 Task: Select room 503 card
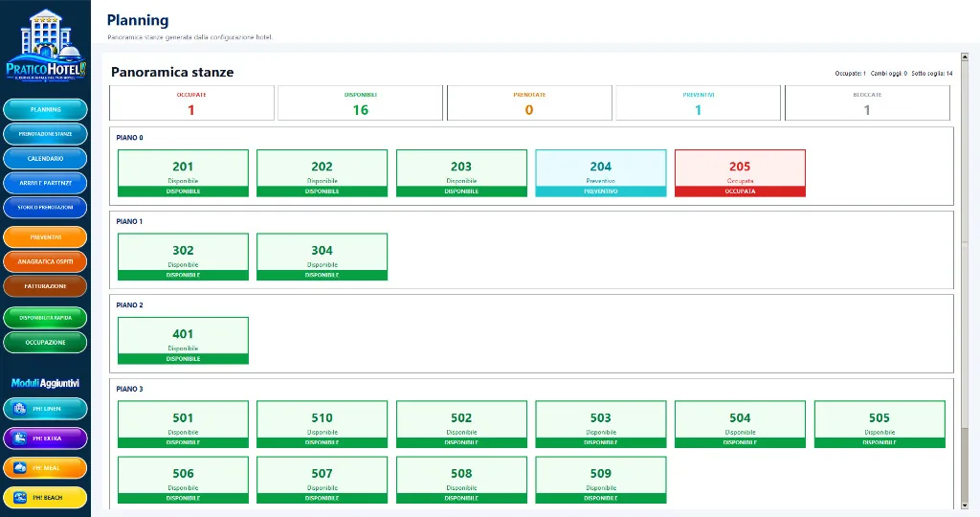601,424
